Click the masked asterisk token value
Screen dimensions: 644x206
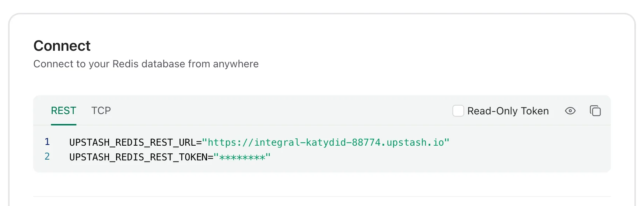[242, 157]
